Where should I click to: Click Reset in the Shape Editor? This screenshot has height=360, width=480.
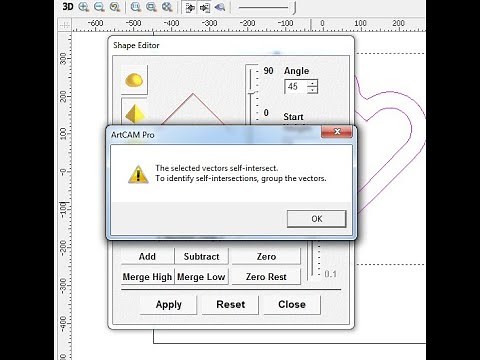(230, 304)
